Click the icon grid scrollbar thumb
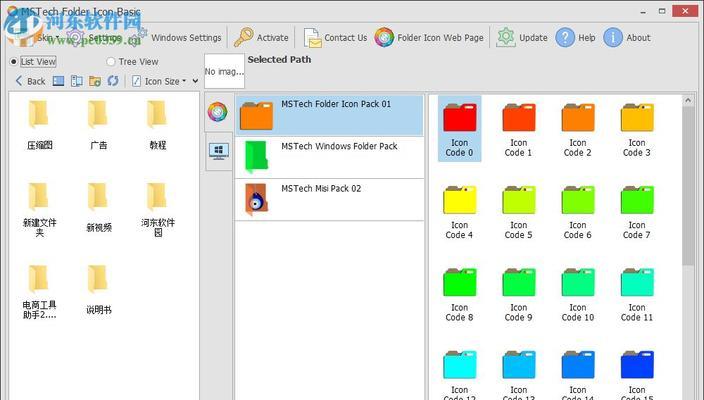The width and height of the screenshot is (704, 400). pyautogui.click(x=688, y=186)
